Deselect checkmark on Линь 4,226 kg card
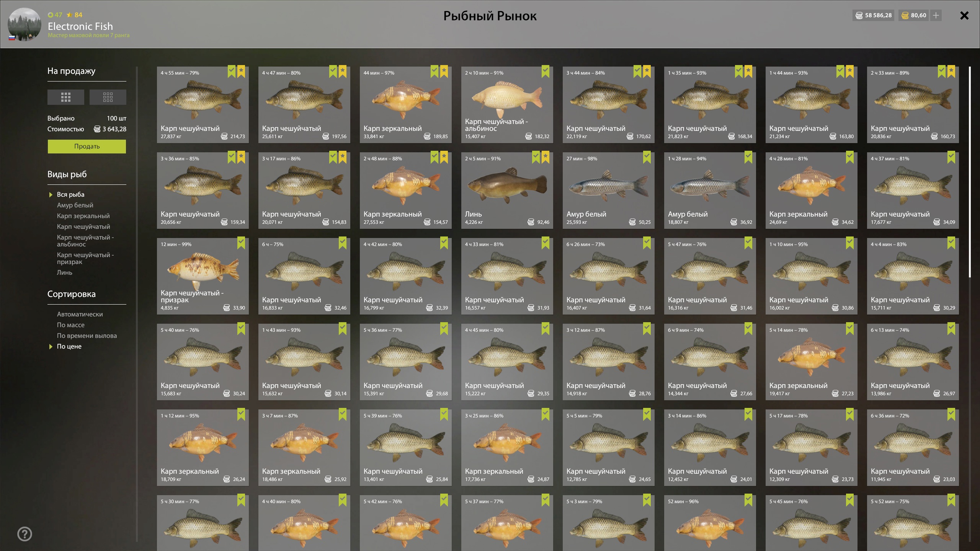Image resolution: width=980 pixels, height=551 pixels. 536,157
